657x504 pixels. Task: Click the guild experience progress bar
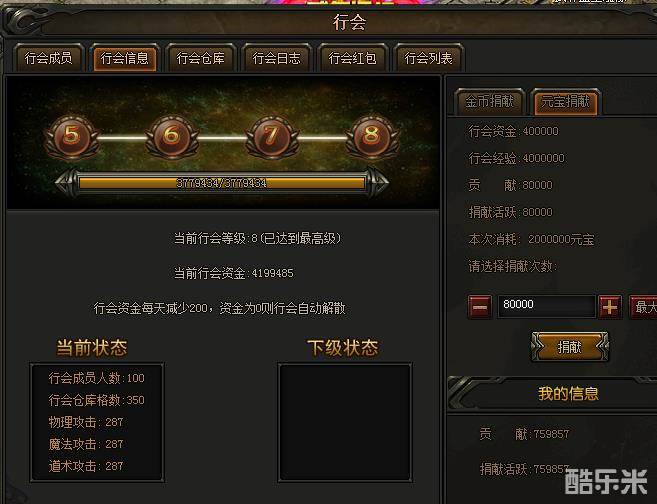(222, 183)
